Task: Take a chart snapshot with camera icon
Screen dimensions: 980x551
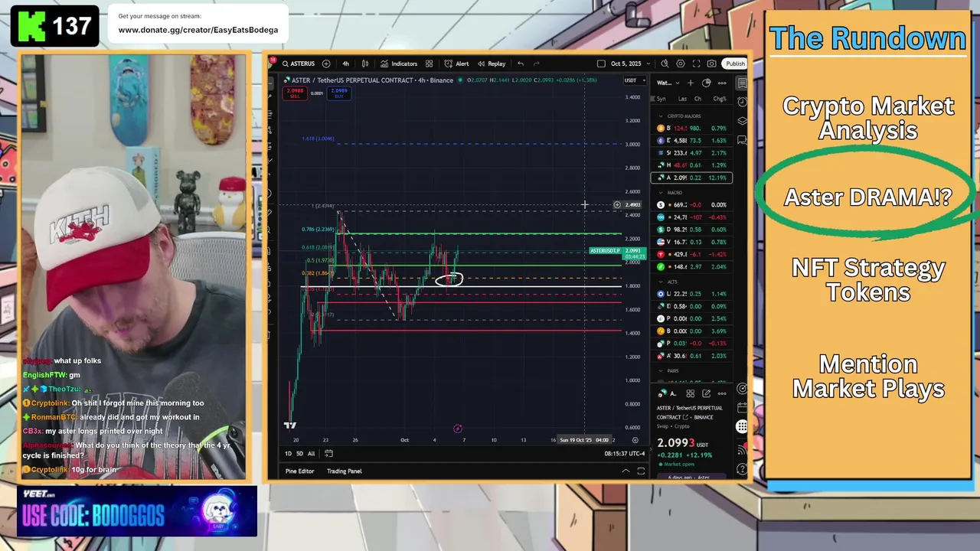Action: tap(712, 64)
